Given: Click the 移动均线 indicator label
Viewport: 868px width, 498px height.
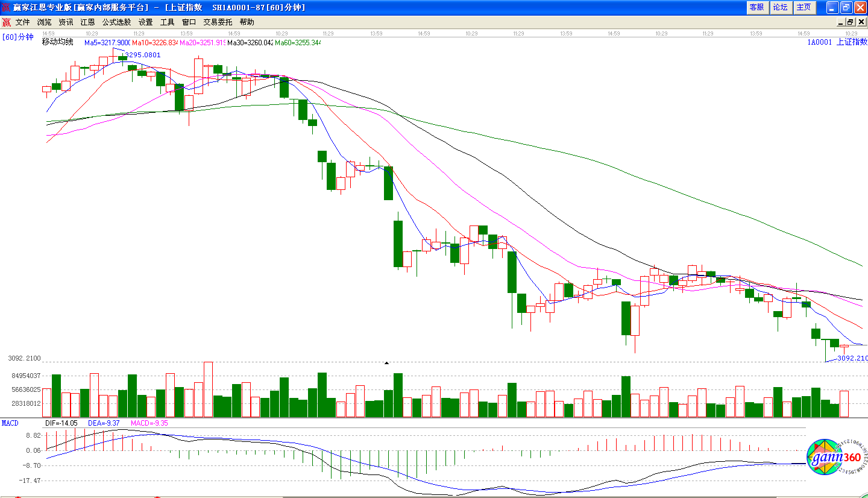Looking at the screenshot, I should [x=57, y=42].
